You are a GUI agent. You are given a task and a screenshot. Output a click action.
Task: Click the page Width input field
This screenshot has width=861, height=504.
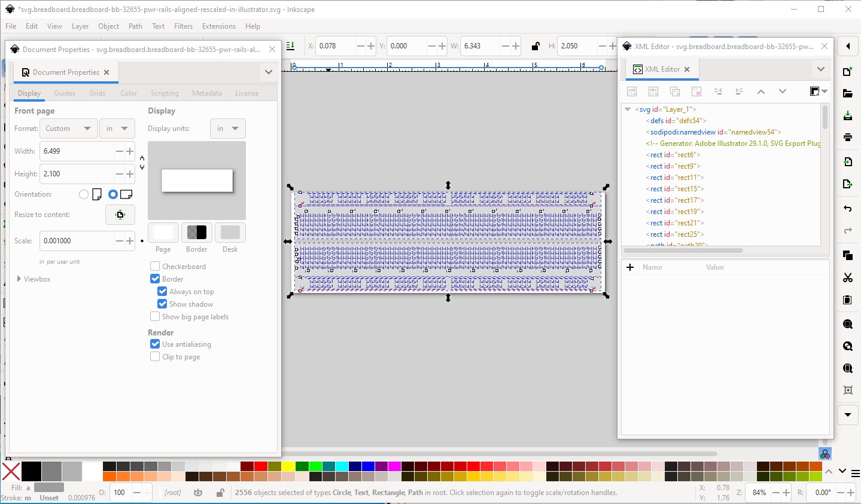[x=77, y=151]
